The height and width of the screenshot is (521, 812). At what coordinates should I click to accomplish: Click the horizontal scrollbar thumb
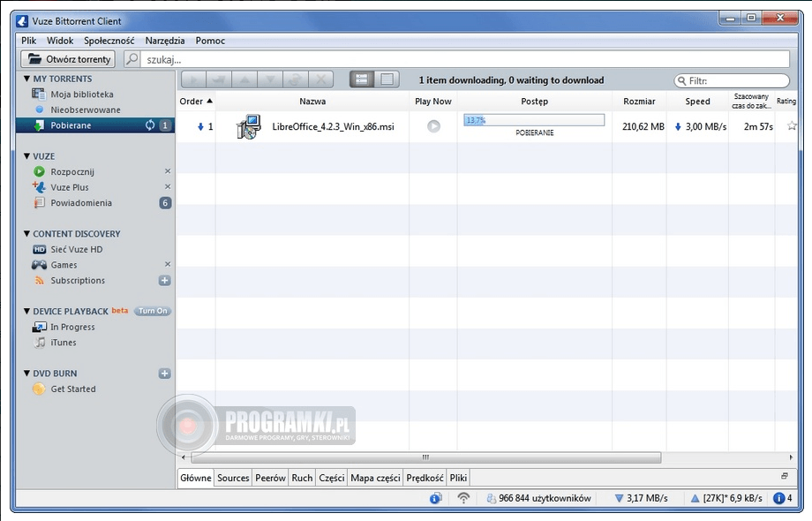425,457
